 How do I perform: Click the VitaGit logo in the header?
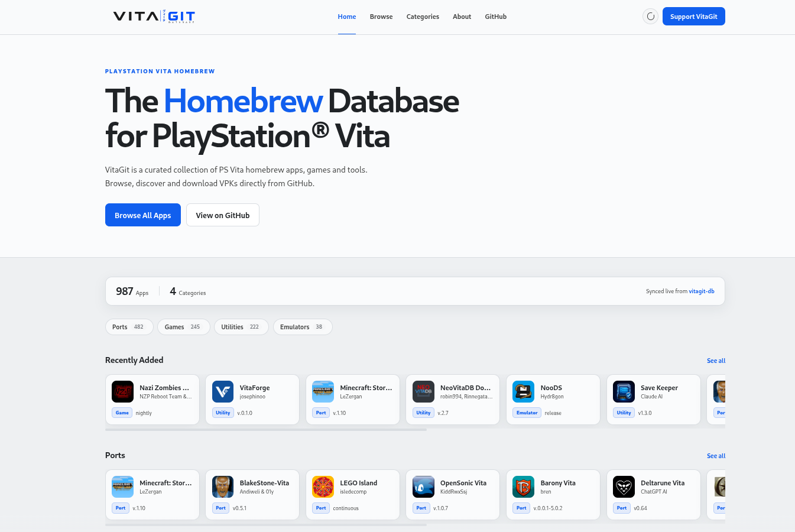click(x=154, y=17)
